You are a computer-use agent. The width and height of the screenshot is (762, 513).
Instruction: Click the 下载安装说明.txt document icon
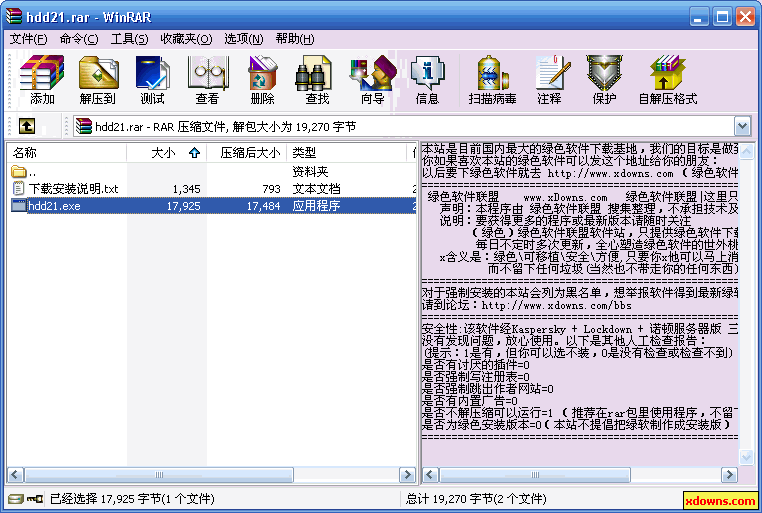coord(18,188)
